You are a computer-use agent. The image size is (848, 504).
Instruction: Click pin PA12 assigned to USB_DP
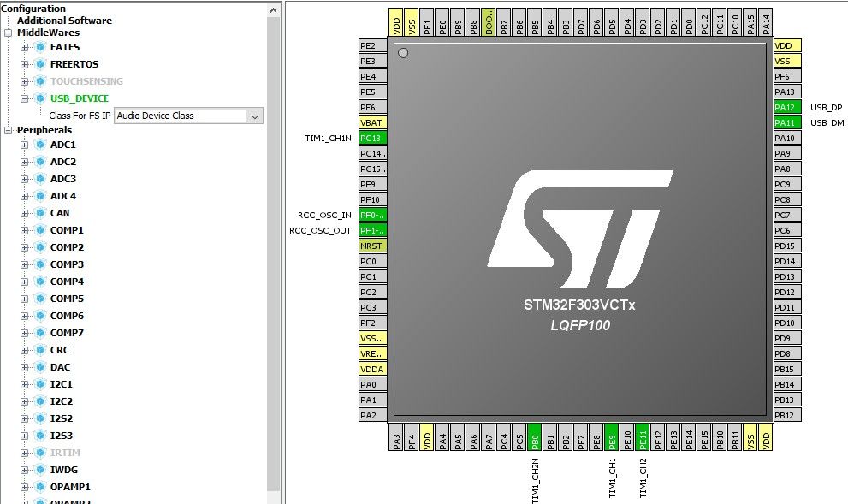tap(787, 107)
